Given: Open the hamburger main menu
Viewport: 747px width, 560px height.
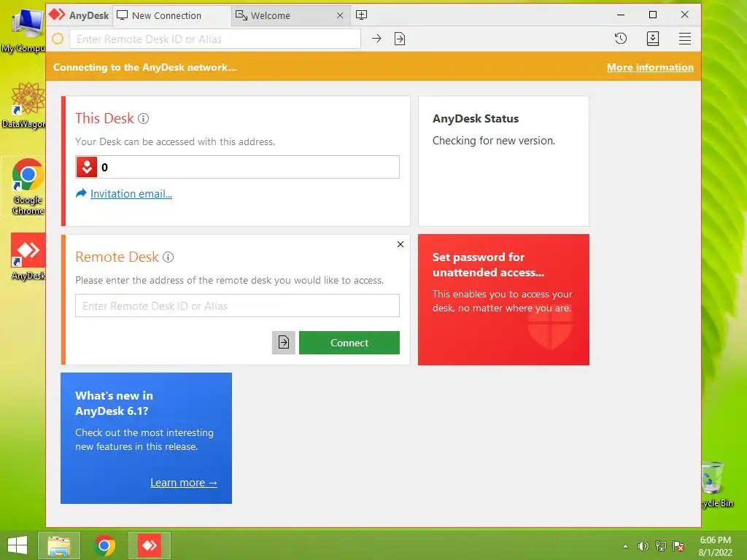Looking at the screenshot, I should pyautogui.click(x=684, y=39).
